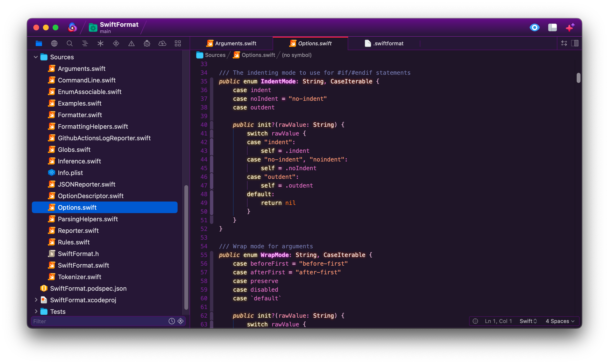Open the search navigator magnifier icon
The height and width of the screenshot is (364, 609).
(x=70, y=43)
